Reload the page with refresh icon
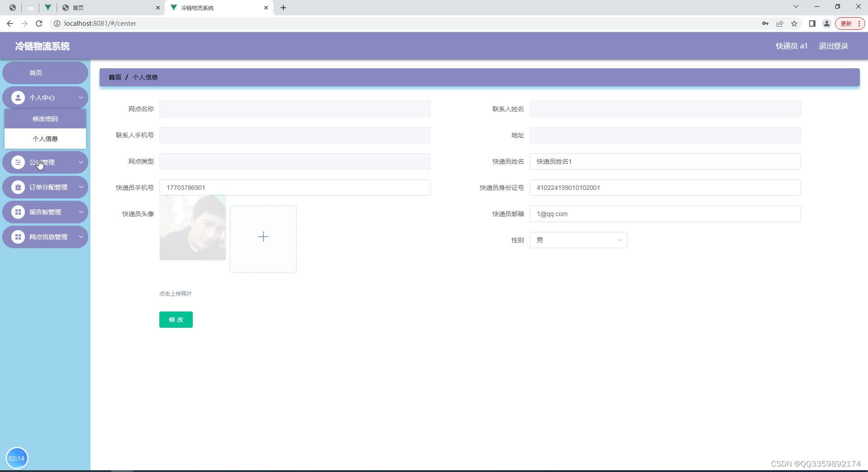Viewport: 868px width, 472px height. tap(39, 24)
